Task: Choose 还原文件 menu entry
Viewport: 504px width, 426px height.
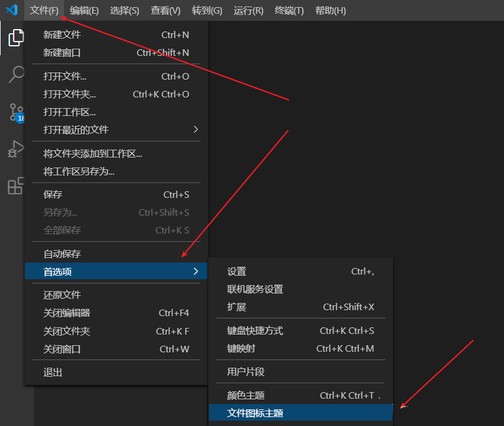Action: [116, 295]
